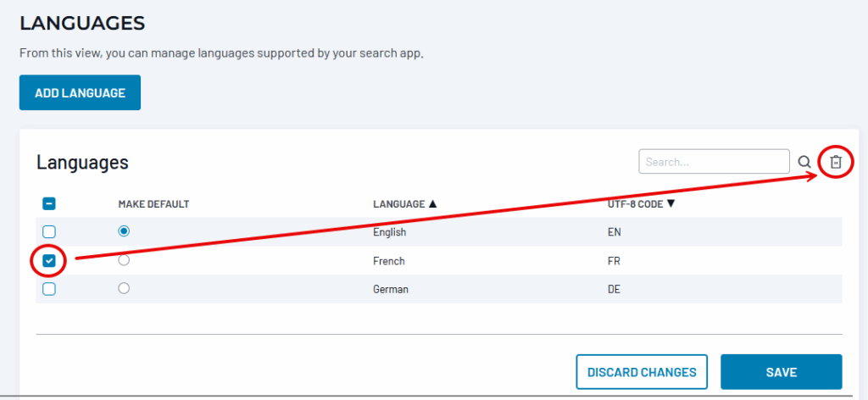Click the trash delete icon
This screenshot has height=400, width=868.
click(835, 162)
